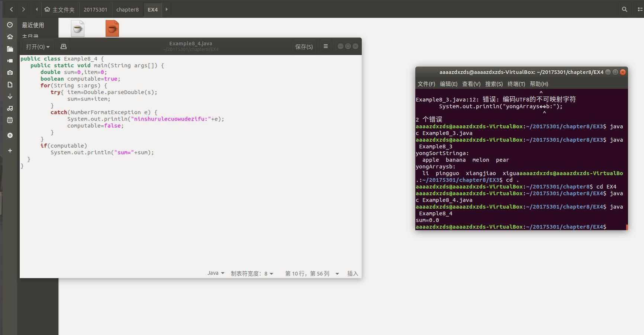The image size is (644, 335).
Task: Open the 打开(O) dropdown in gedit
Action: (x=38, y=46)
